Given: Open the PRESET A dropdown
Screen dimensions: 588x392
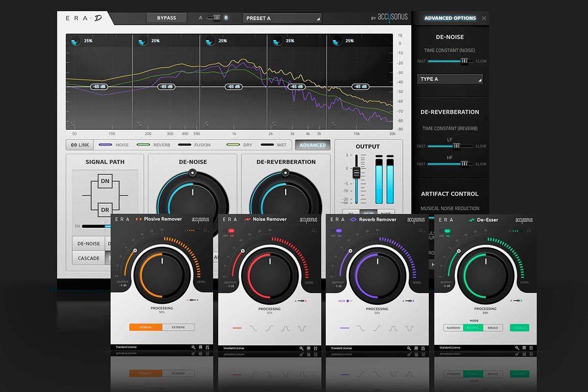Looking at the screenshot, I should tap(282, 18).
